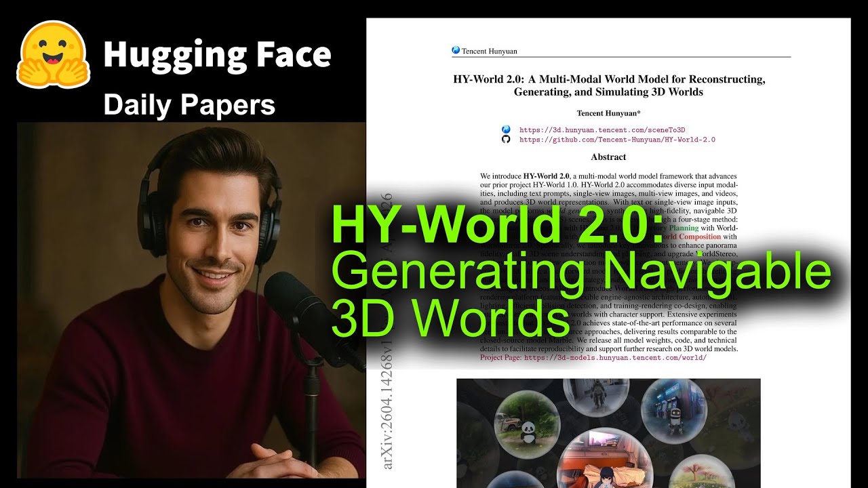Click the "Hugging Face" heading text
This screenshot has height=488, width=868.
coord(217,55)
